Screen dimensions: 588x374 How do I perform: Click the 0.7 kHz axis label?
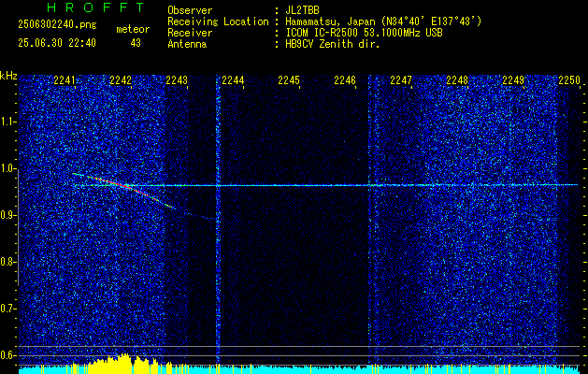pyautogui.click(x=8, y=309)
